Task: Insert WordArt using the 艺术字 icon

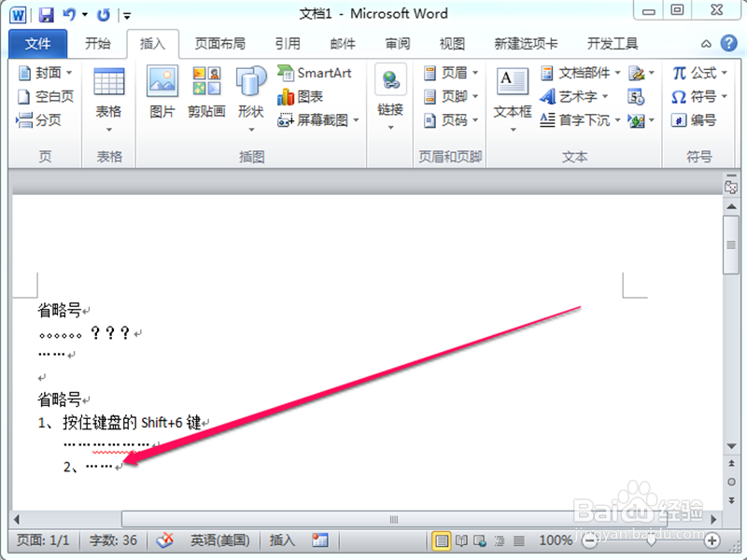Action: [x=577, y=96]
